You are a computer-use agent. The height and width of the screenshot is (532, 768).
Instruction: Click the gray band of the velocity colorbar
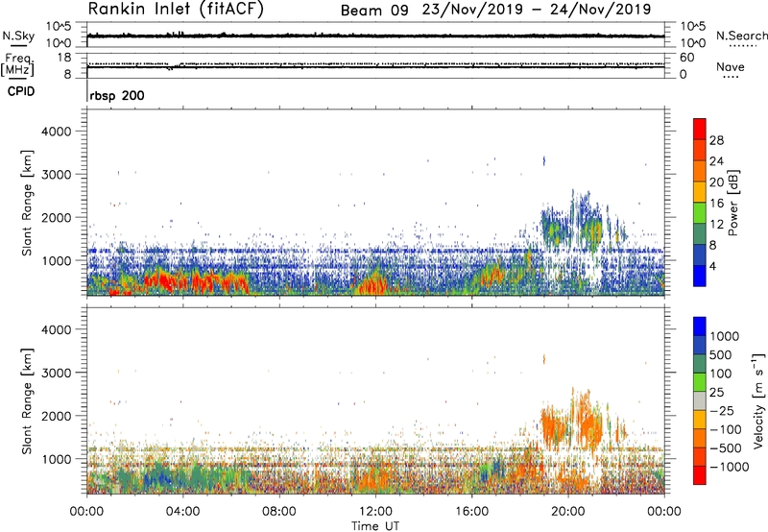click(700, 400)
